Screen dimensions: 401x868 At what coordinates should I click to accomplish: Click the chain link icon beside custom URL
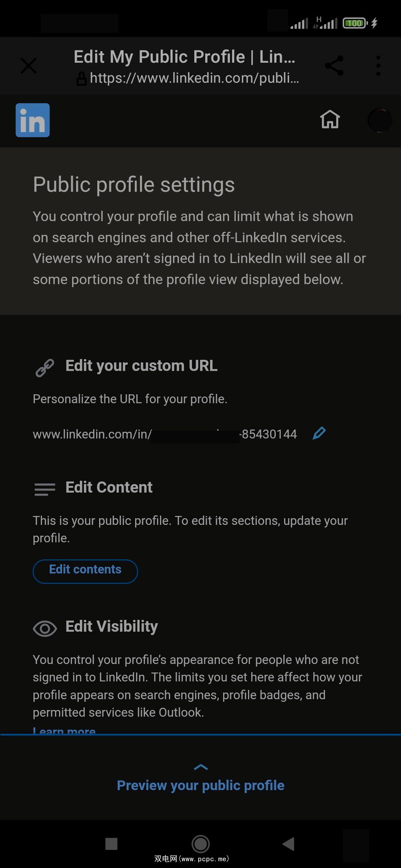pyautogui.click(x=45, y=368)
